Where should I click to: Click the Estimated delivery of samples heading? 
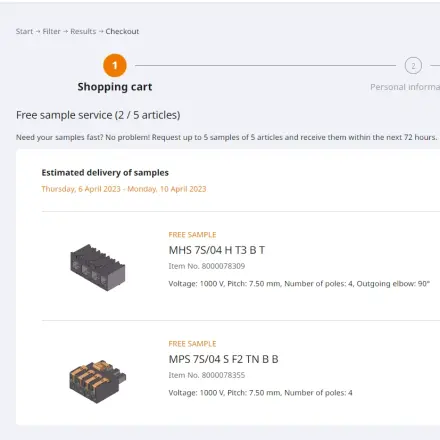click(105, 173)
